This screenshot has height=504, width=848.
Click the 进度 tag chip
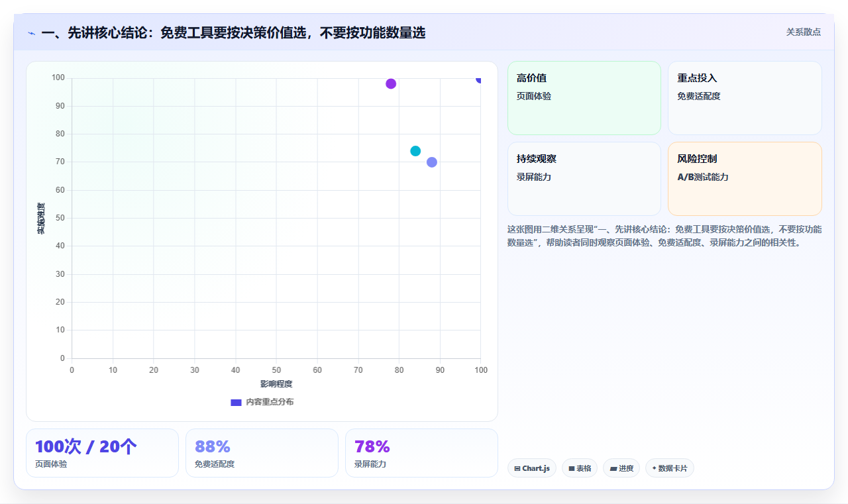point(621,468)
